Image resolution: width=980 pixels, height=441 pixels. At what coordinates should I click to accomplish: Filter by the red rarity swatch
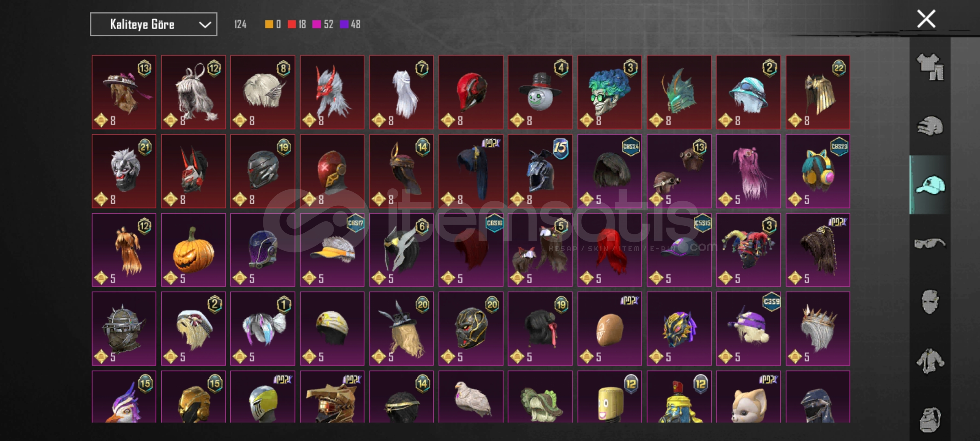click(292, 24)
